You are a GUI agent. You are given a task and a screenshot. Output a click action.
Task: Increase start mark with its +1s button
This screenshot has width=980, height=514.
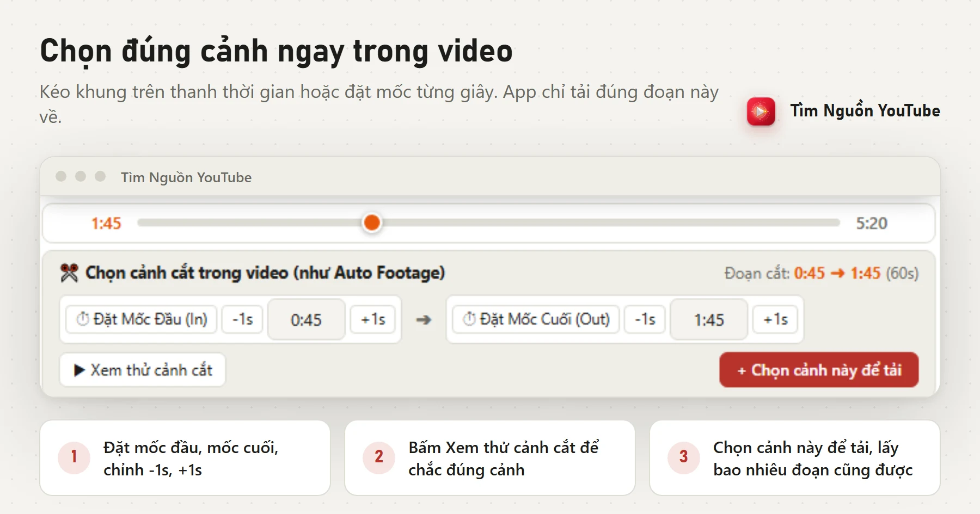tap(373, 319)
